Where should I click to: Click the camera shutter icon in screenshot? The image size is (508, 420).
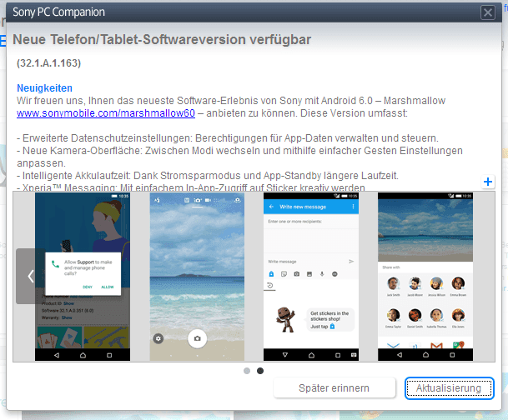(x=197, y=338)
